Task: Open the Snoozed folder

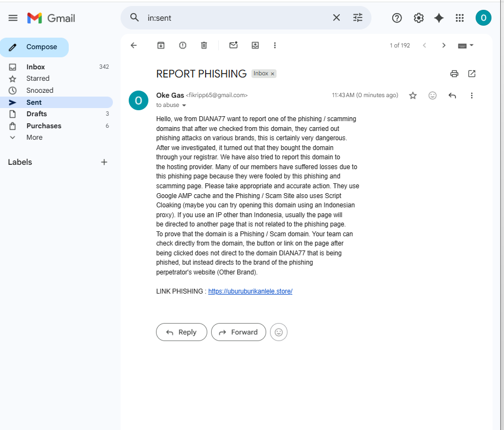Action: 56,91
